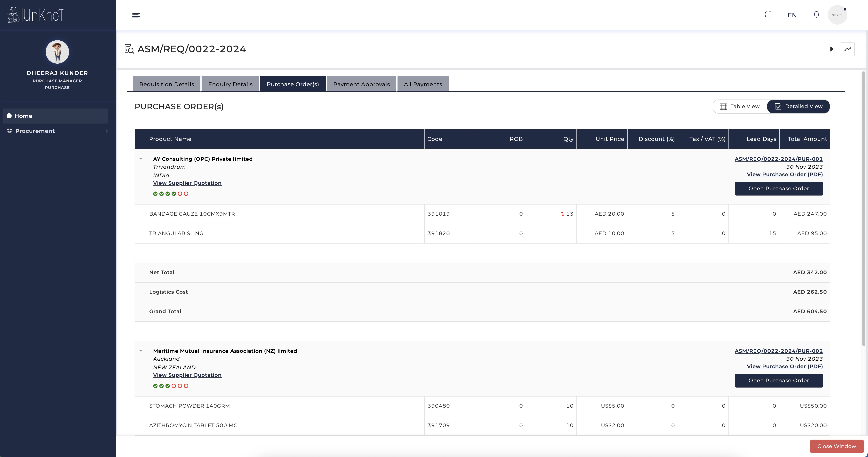The width and height of the screenshot is (868, 457).
Task: Click first green status circle for AY Consulting
Action: click(155, 194)
